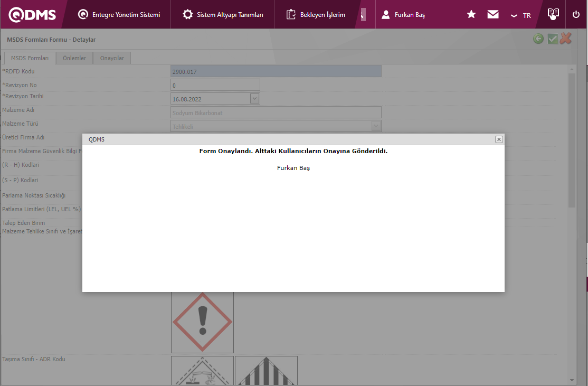This screenshot has height=386, width=588.
Task: Click the green checkmark approve icon
Action: coord(553,39)
